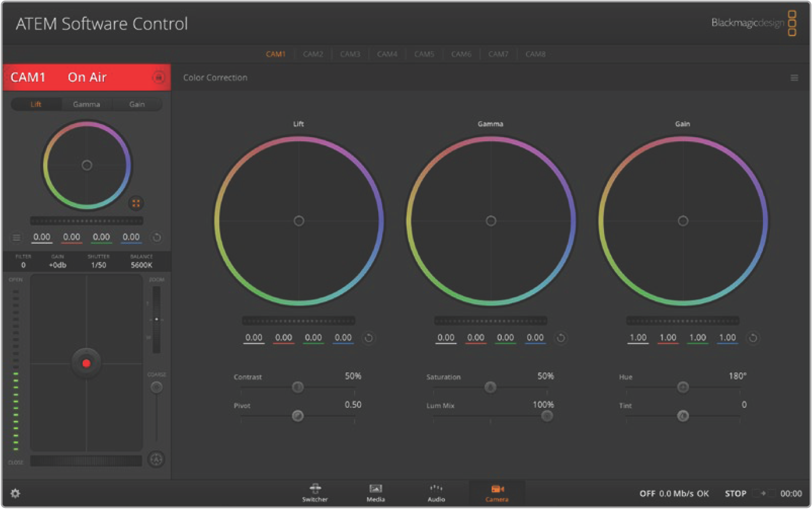This screenshot has width=812, height=509.
Task: Switch to CAM7
Action: (x=498, y=54)
